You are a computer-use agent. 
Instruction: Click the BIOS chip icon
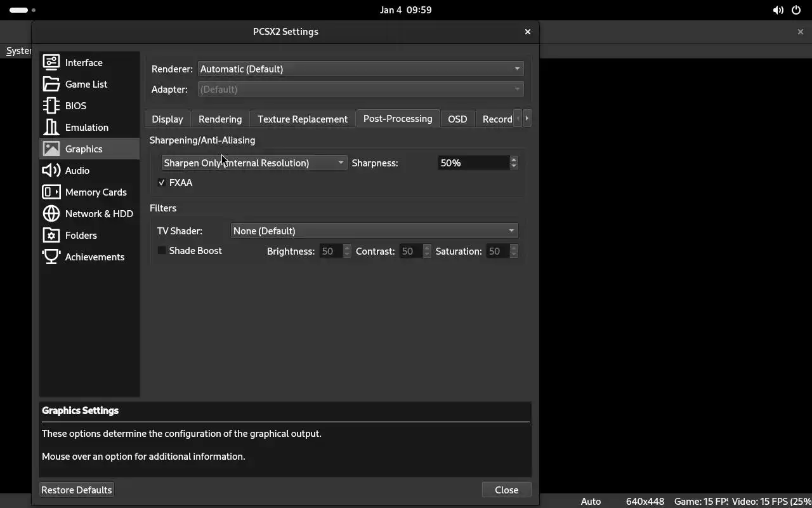(51, 105)
